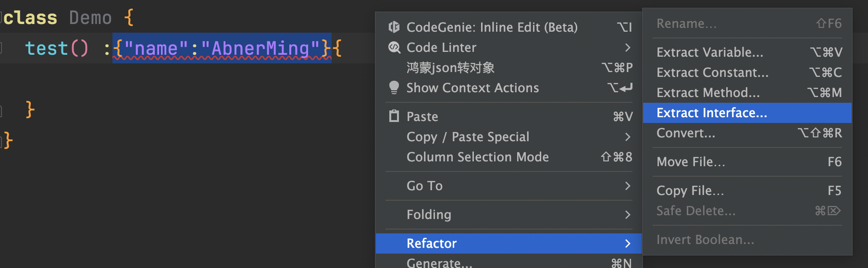Toggle Column Selection Mode
The width and height of the screenshot is (868, 268).
(x=509, y=157)
